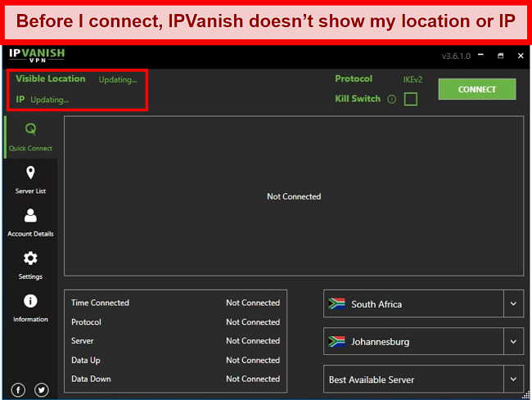Click the window resize grip corner
The height and width of the screenshot is (400, 532).
point(526,395)
